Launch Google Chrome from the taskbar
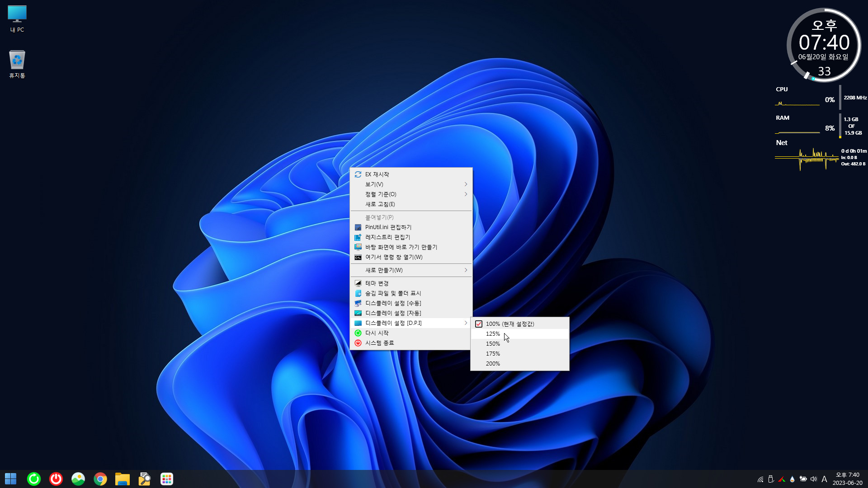This screenshot has height=488, width=868. click(x=100, y=479)
